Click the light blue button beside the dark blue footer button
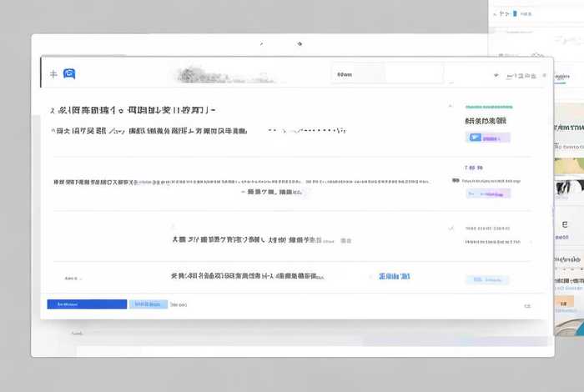Image resolution: width=584 pixels, height=392 pixels. (149, 304)
